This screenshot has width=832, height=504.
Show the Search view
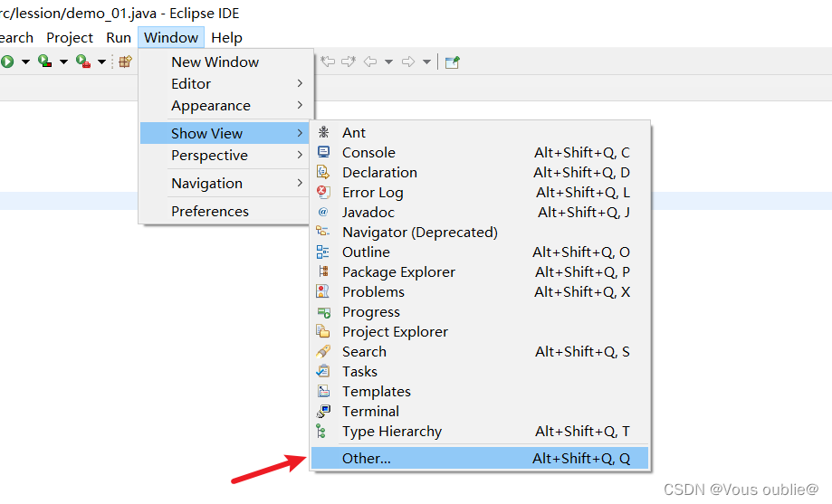click(480, 352)
